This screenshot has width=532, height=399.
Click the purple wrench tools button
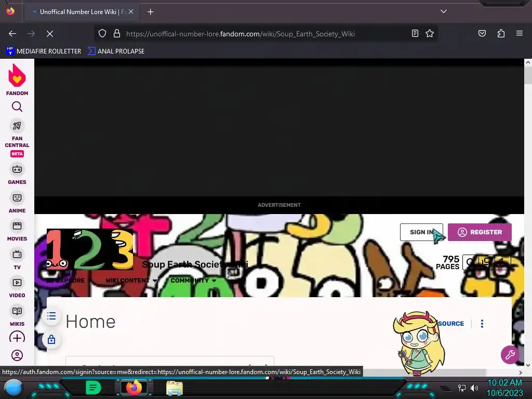click(x=510, y=354)
